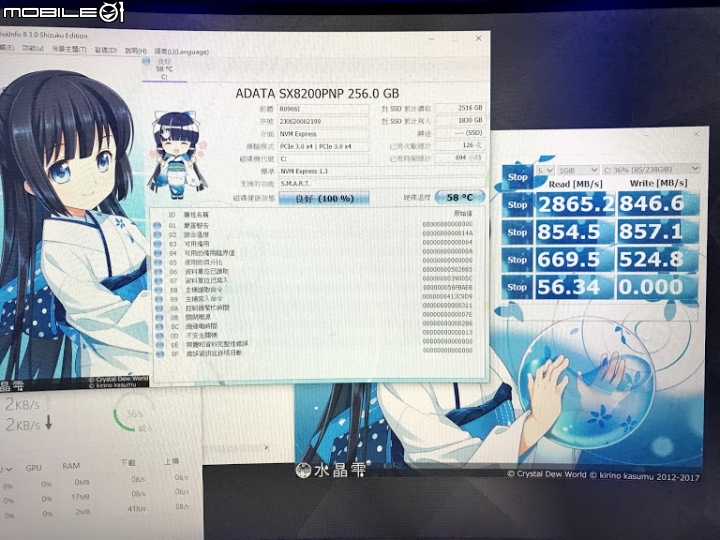Click the serial number field 2J0620002199
Screen dimensions: 720x540
[x=324, y=121]
